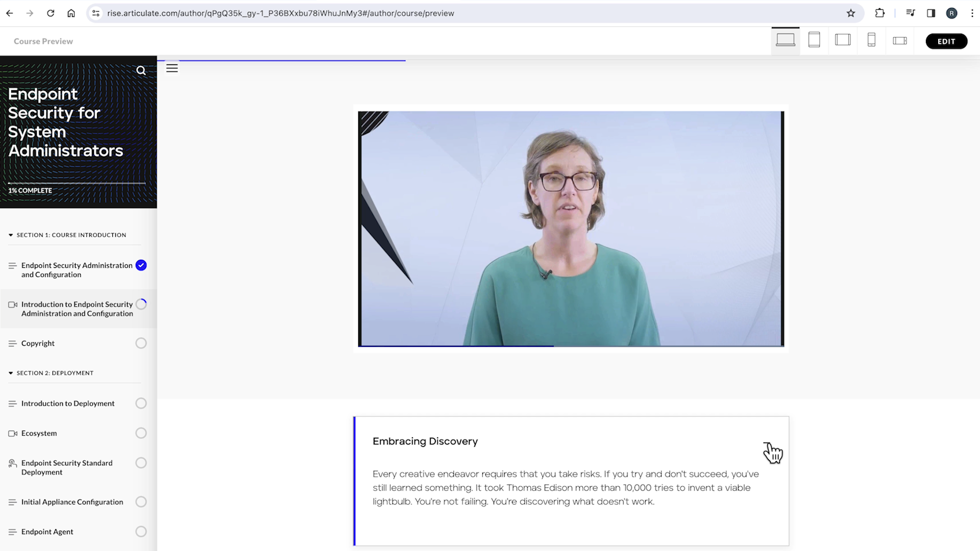This screenshot has height=551, width=980.
Task: Select tablet portrait preview icon
Action: 814,40
